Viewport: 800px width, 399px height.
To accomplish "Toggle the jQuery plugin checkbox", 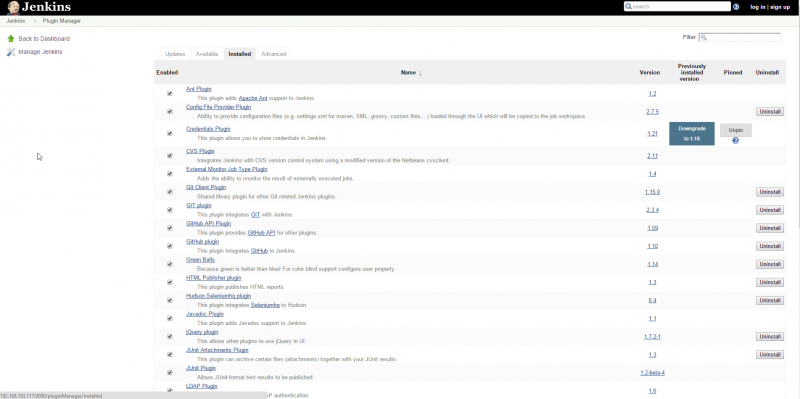I will click(170, 337).
